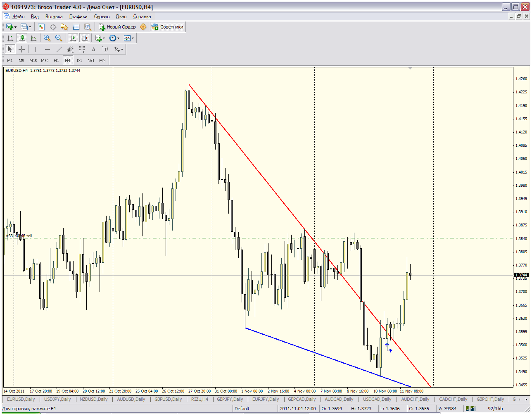Switch timeframe to MN
The image size is (532, 414).
[x=102, y=60]
